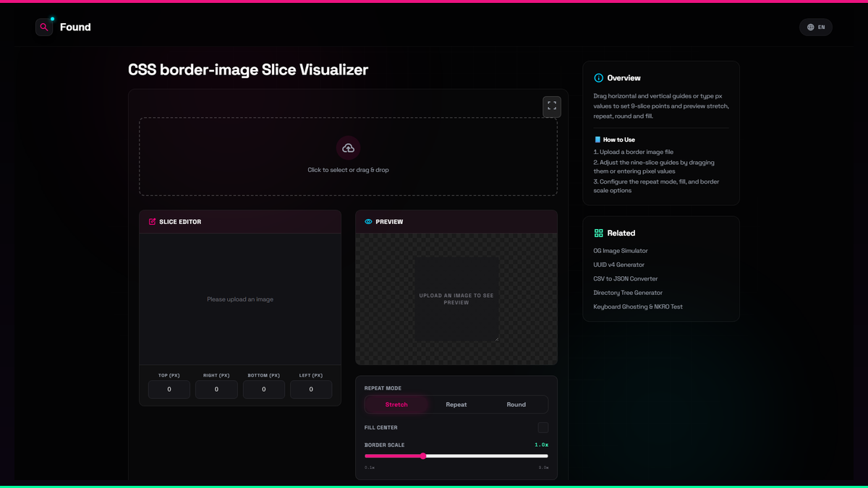868x488 pixels.
Task: Focus the Left (px) input field
Action: [311, 389]
